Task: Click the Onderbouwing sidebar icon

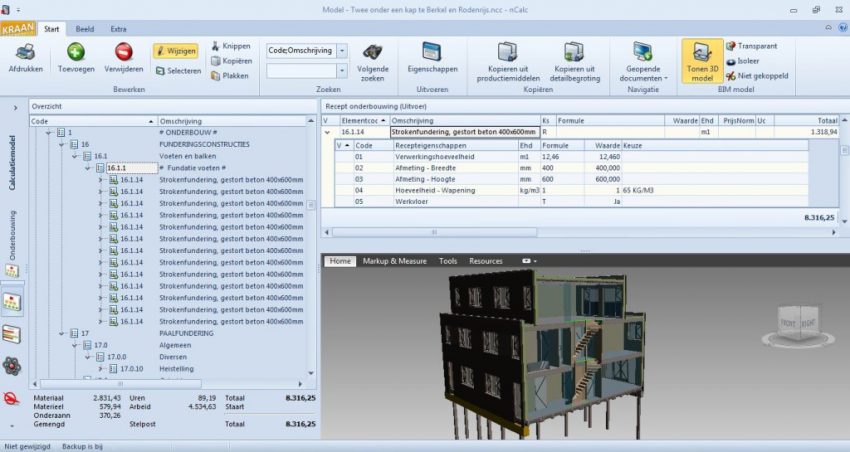Action: 12,270
